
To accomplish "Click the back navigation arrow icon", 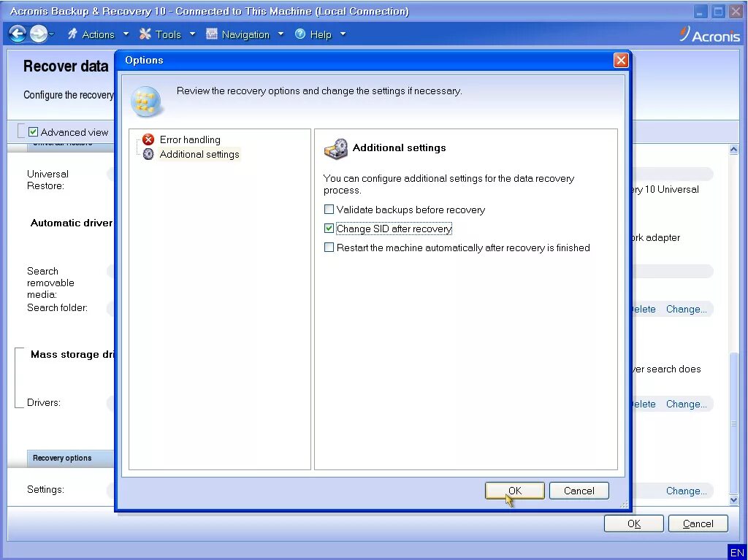I will pos(18,34).
